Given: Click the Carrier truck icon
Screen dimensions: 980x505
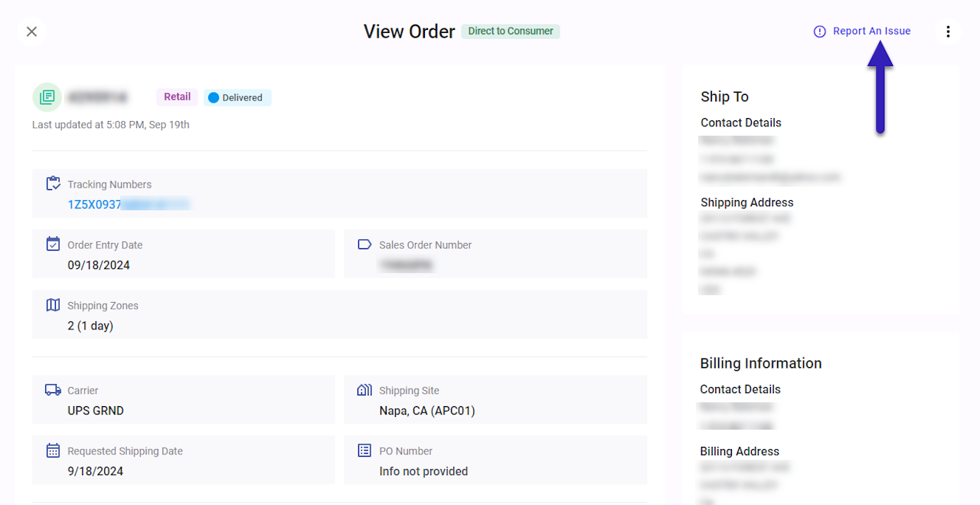Looking at the screenshot, I should (53, 390).
